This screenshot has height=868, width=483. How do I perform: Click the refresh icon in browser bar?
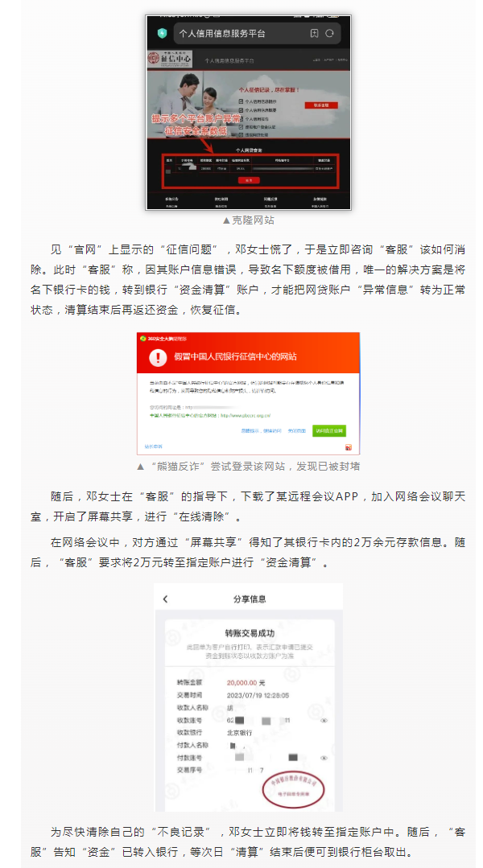[329, 33]
